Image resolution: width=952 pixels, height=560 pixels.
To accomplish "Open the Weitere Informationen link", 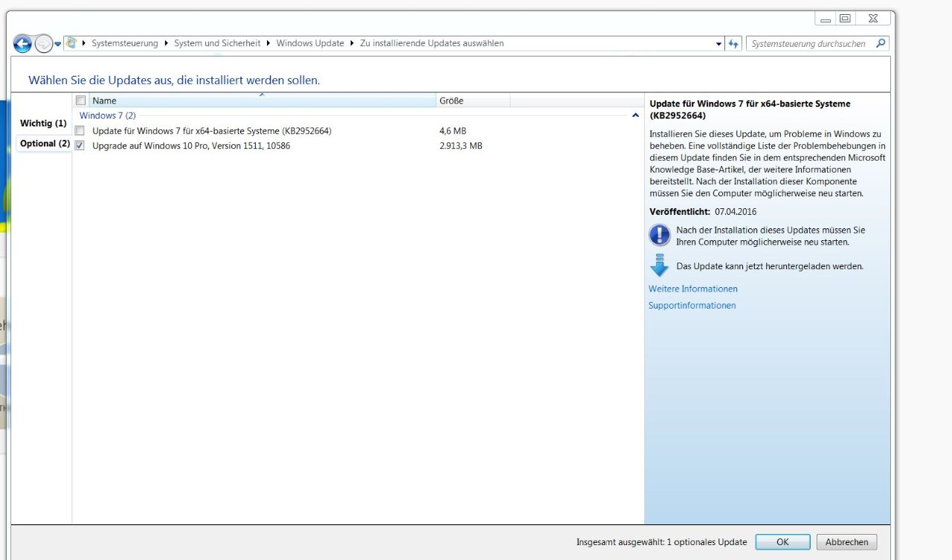I will pos(693,289).
